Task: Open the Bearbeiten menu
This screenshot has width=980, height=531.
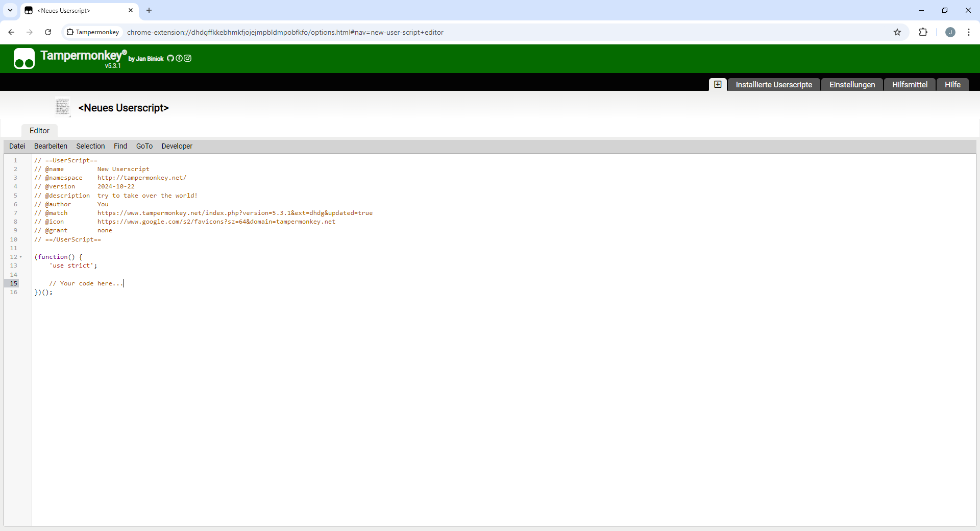Action: [51, 146]
